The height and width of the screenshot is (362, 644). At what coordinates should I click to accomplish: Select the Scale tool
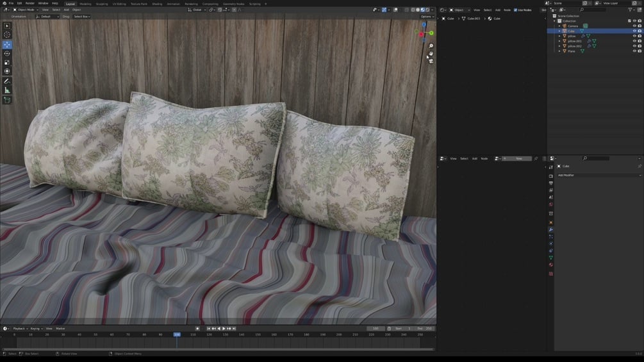(x=7, y=62)
